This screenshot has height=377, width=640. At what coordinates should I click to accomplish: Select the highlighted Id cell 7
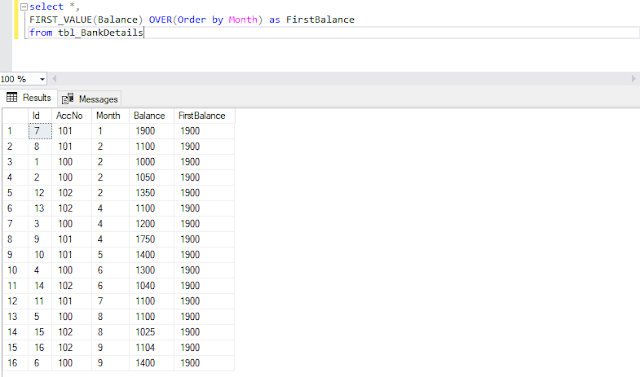point(40,131)
